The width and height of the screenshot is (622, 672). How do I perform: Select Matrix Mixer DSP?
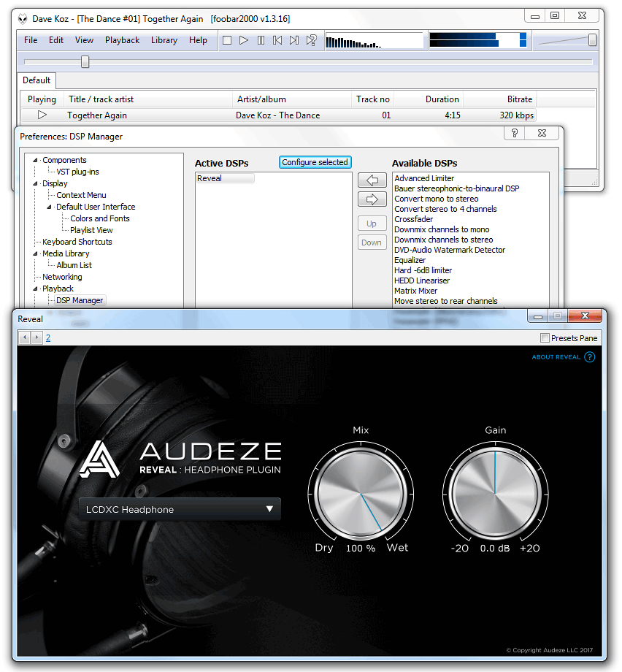415,291
